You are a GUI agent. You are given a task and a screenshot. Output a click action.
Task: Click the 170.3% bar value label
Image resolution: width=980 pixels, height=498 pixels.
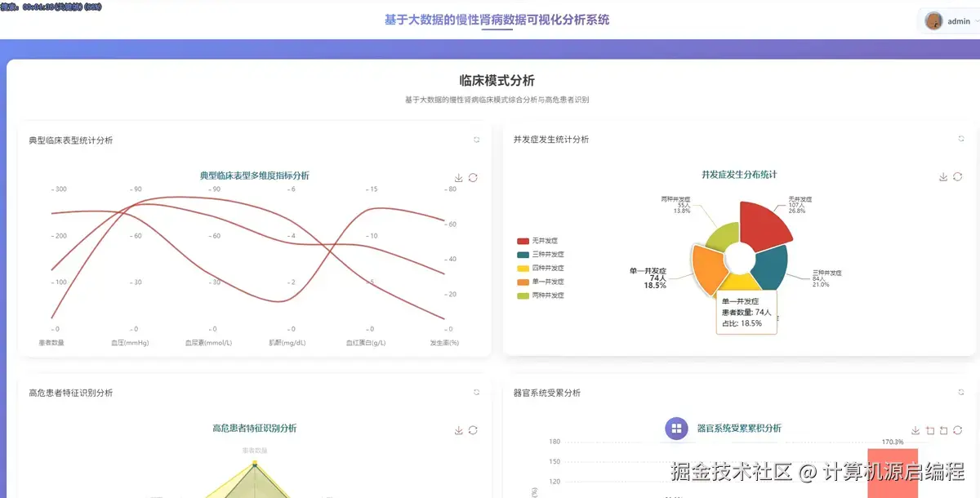pos(893,442)
